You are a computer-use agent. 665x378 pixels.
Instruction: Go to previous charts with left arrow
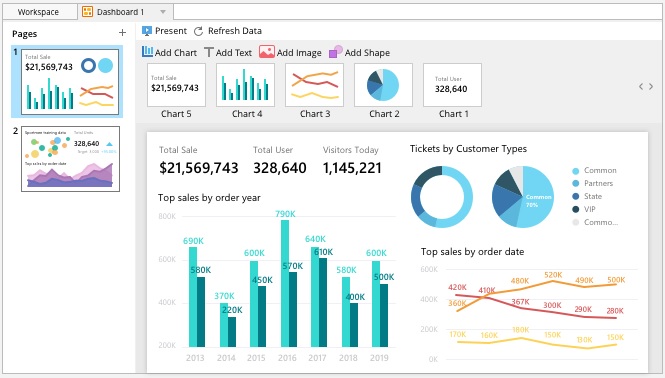(x=641, y=87)
